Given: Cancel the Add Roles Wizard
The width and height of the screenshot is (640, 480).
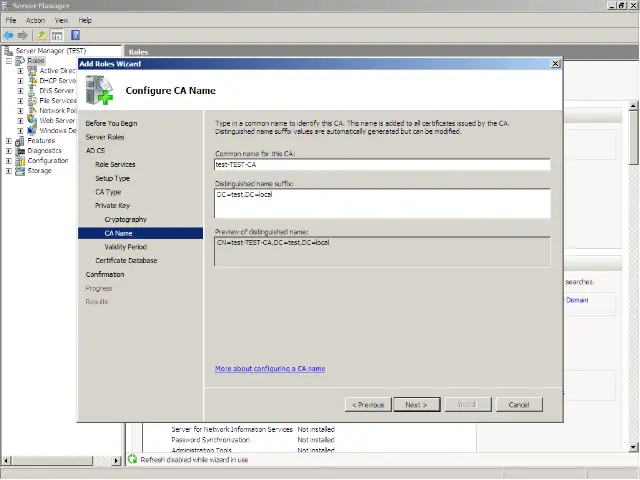Looking at the screenshot, I should point(518,404).
